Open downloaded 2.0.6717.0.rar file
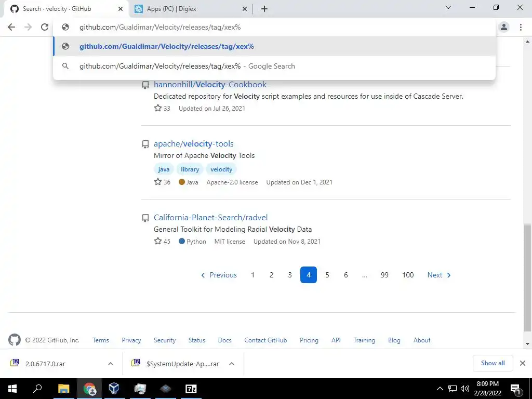This screenshot has height=399, width=532. click(45, 364)
